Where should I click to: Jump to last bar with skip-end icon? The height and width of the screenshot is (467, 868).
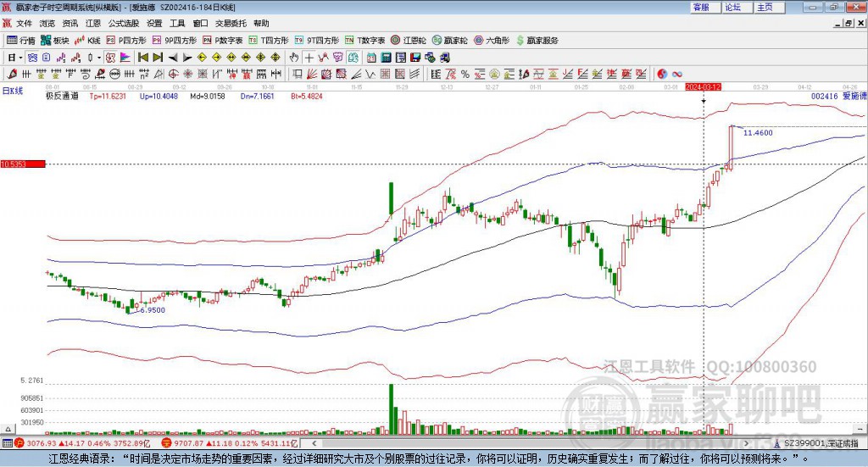click(158, 58)
